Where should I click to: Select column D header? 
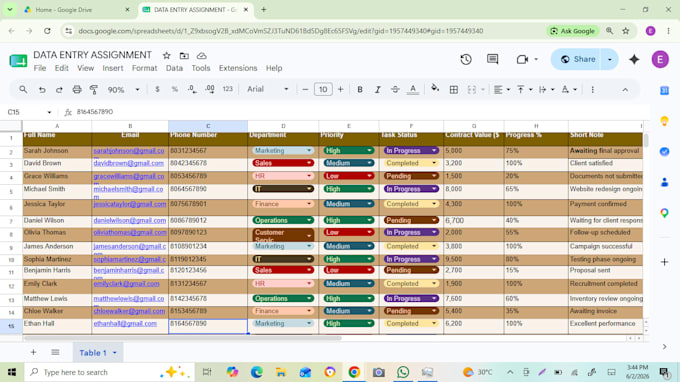[x=283, y=126]
